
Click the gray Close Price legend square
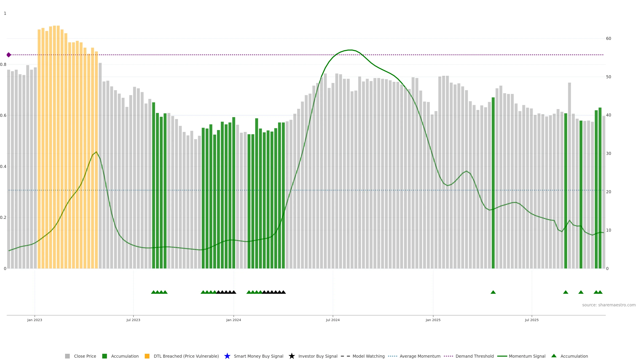coord(67,356)
